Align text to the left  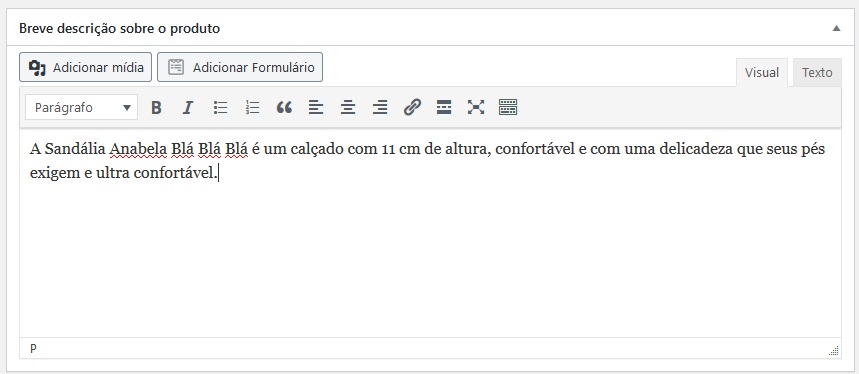pos(316,107)
